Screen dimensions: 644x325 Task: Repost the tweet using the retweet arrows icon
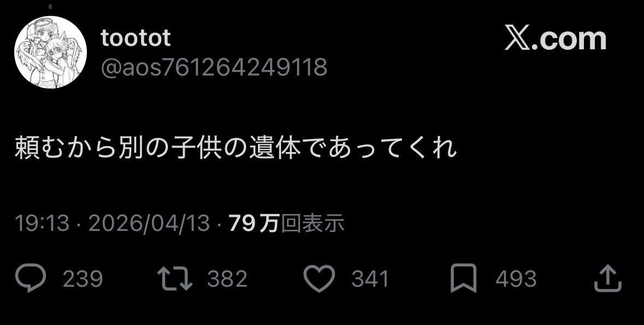(x=175, y=278)
